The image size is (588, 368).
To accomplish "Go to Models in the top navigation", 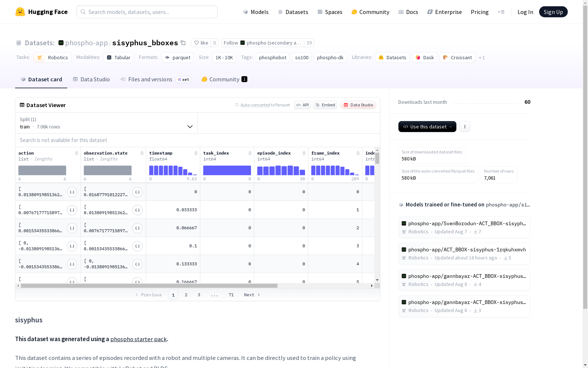I will click(256, 12).
